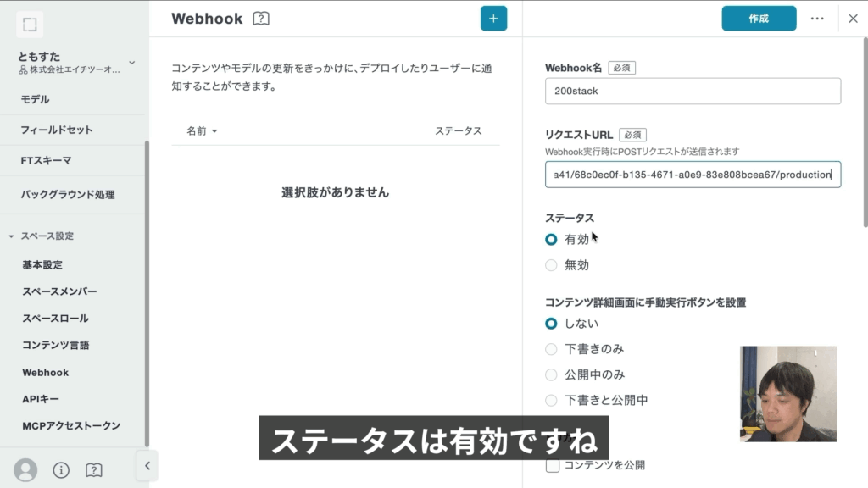Viewport: 868px width, 488px height.
Task: Open the help document icon in sidebar footer
Action: [94, 469]
